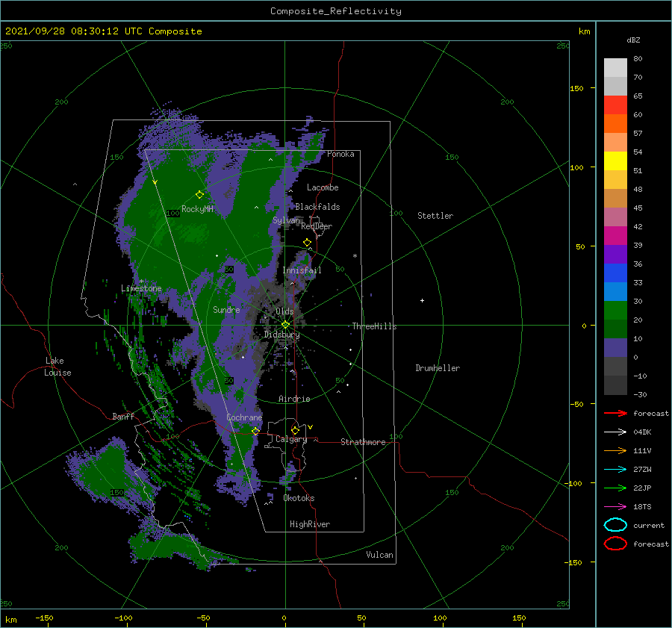Click the Innisfail label
Viewport: 672px width, 628px height.
(x=302, y=270)
